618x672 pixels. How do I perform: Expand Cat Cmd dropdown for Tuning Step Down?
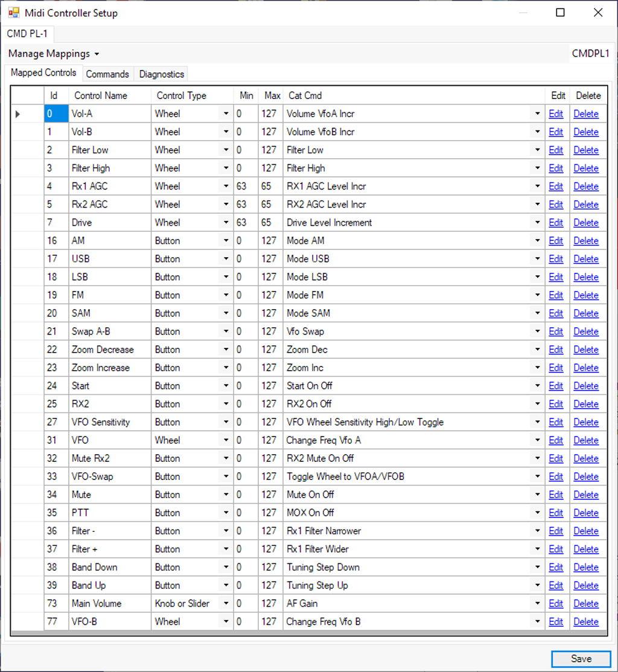pyautogui.click(x=537, y=568)
